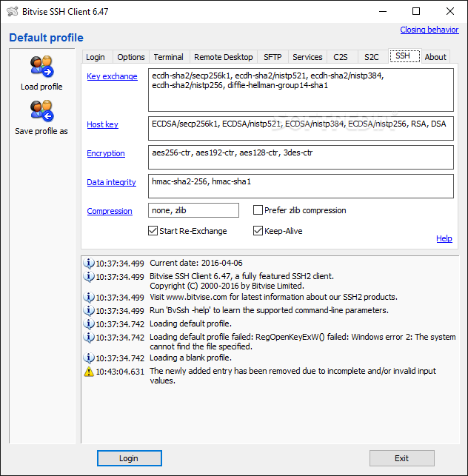Click info icon beside Run 'BvSsh -help' entry
Image resolution: width=468 pixels, height=476 pixels.
tap(89, 311)
